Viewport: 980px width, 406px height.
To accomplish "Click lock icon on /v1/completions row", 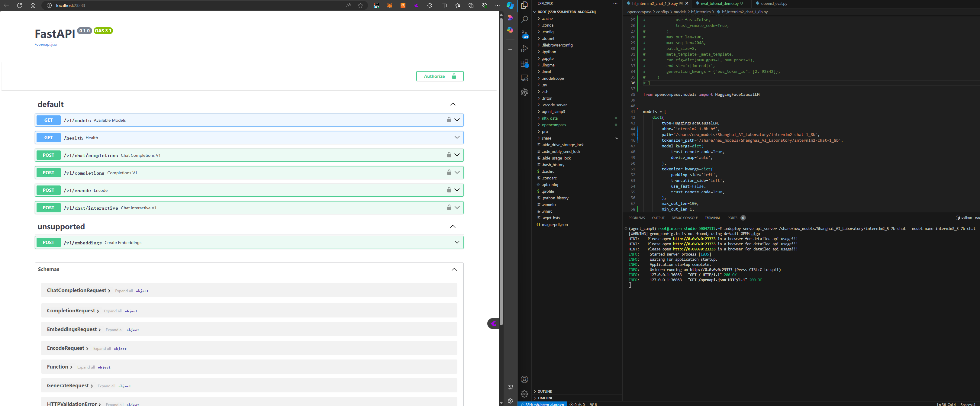I will 449,172.
